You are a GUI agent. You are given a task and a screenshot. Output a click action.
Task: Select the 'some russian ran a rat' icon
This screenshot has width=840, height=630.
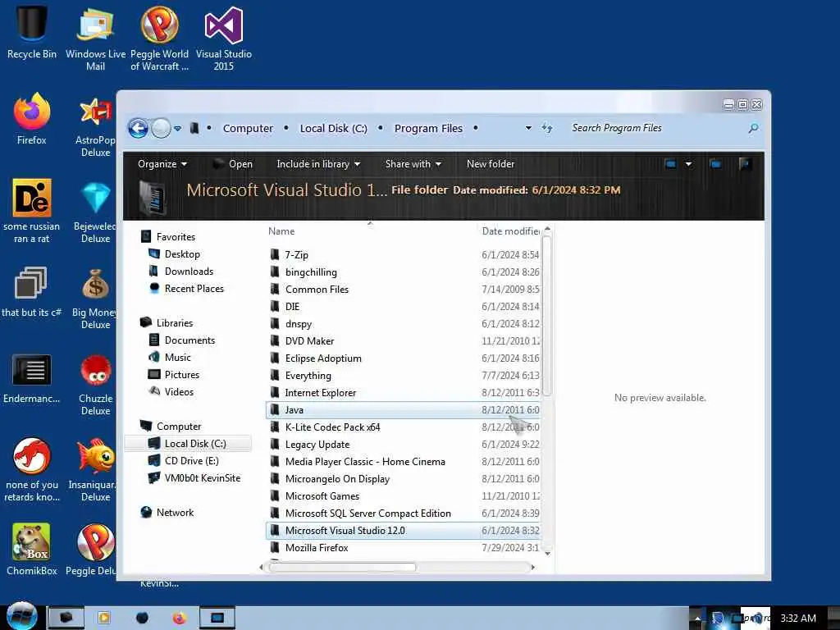(x=32, y=211)
